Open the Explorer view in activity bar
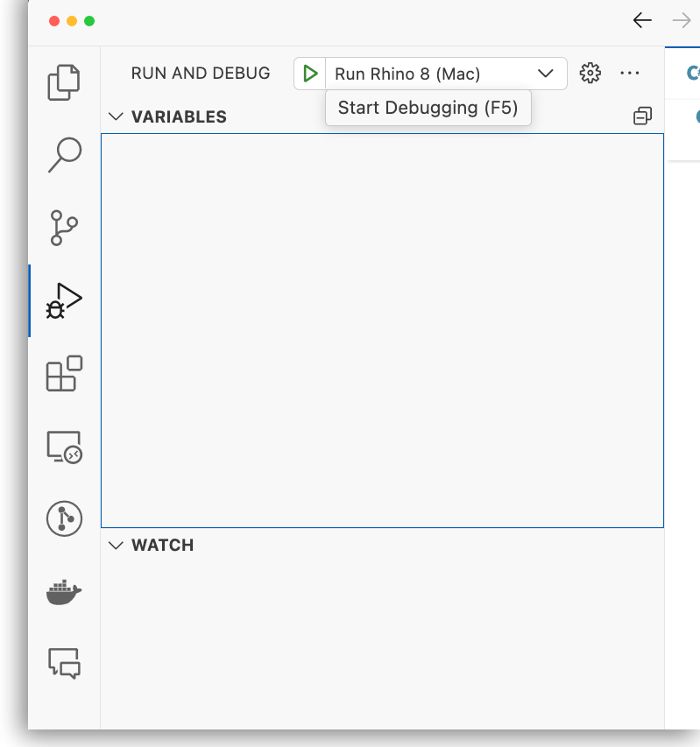 coord(64,82)
